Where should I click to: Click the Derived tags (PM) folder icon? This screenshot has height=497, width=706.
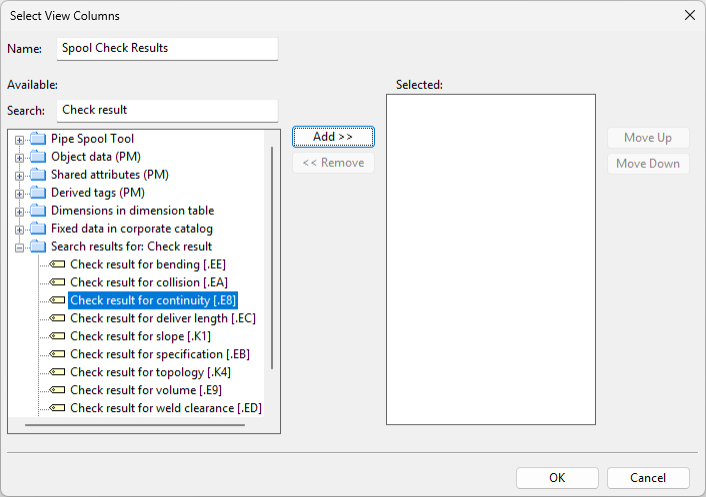37,192
